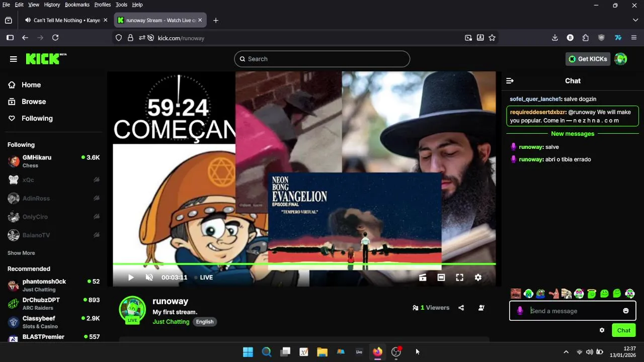Viewport: 644px width, 362px height.
Task: Open File Explorer from taskbar
Action: [x=322, y=352]
